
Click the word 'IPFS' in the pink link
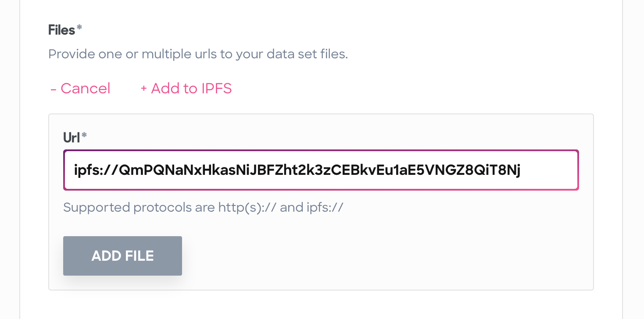tap(216, 89)
